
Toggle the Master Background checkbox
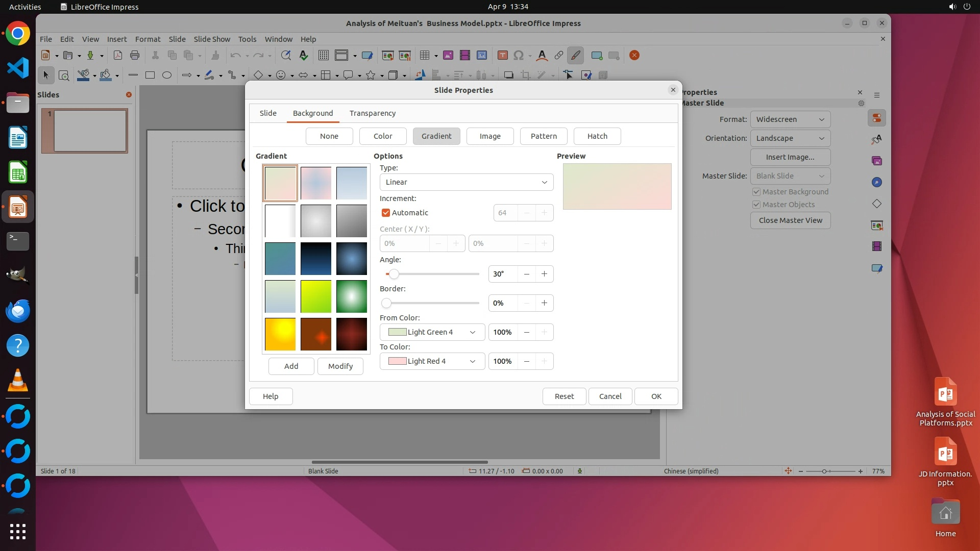756,192
